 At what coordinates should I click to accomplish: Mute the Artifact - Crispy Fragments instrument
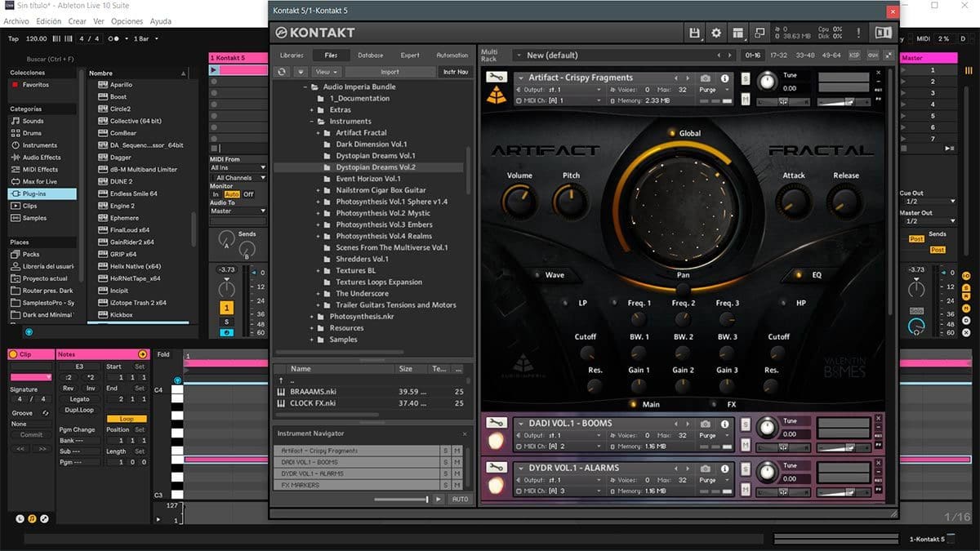(746, 99)
